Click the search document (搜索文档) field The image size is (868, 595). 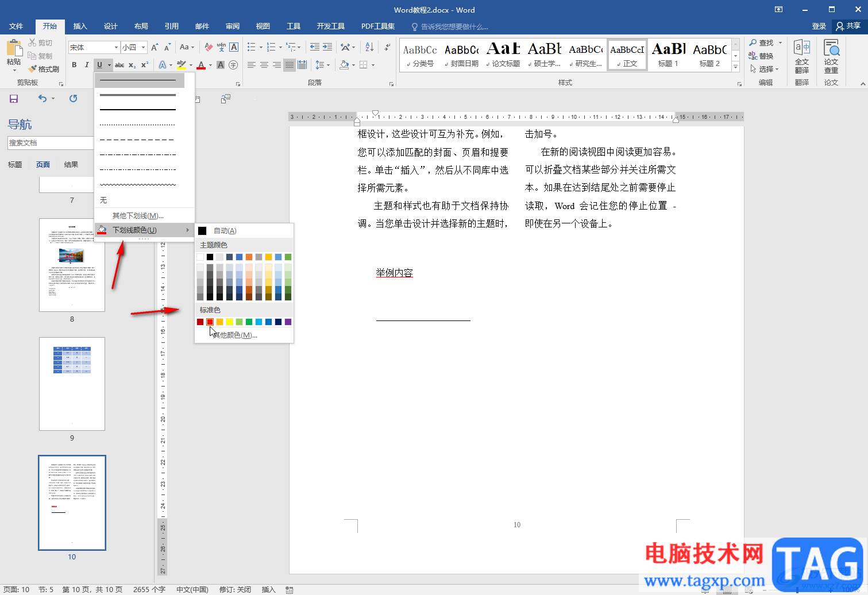(x=50, y=142)
